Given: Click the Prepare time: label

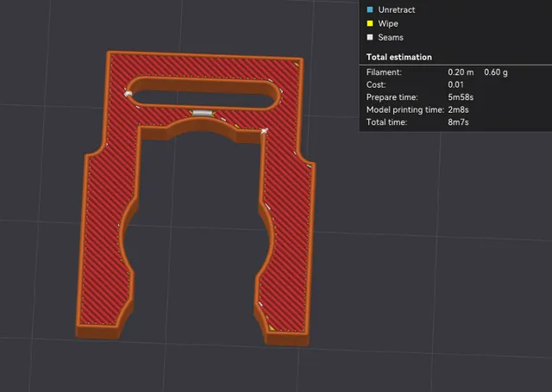Looking at the screenshot, I should (x=392, y=97).
